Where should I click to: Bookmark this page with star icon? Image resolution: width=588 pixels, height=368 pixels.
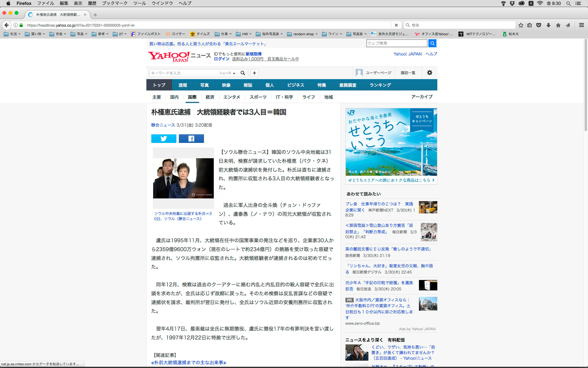coord(521,25)
